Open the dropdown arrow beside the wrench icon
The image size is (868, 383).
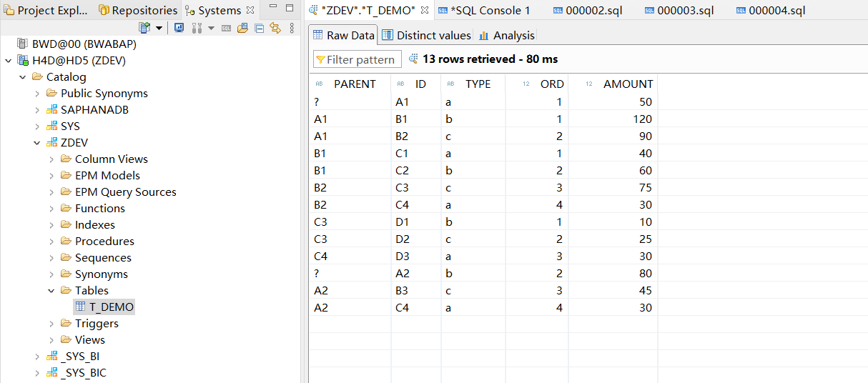(211, 29)
